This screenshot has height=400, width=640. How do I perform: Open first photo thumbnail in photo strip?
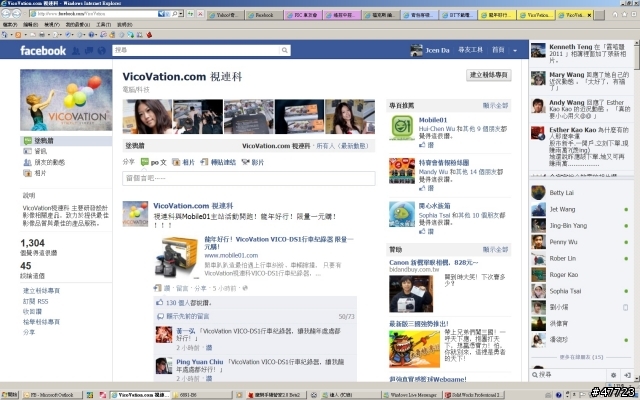pyautogui.click(x=147, y=116)
